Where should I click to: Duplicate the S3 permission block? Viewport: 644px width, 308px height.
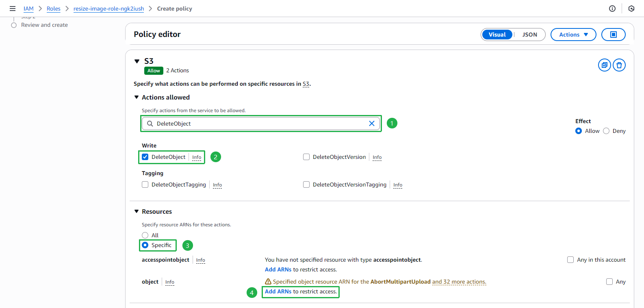pos(605,65)
